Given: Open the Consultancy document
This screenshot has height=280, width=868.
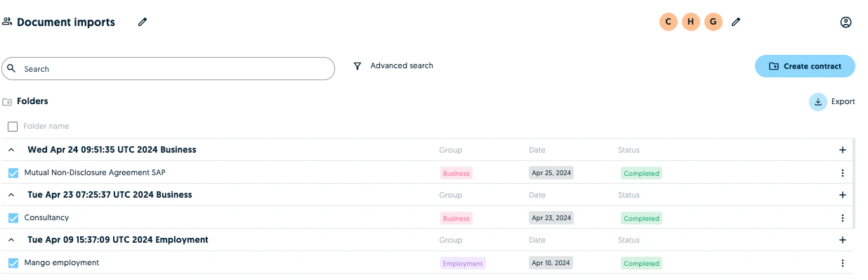Looking at the screenshot, I should [46, 217].
